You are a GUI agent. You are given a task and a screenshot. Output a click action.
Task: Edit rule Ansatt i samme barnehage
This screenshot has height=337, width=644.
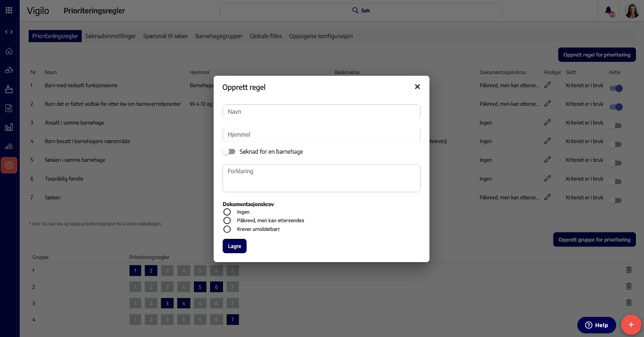pos(547,122)
